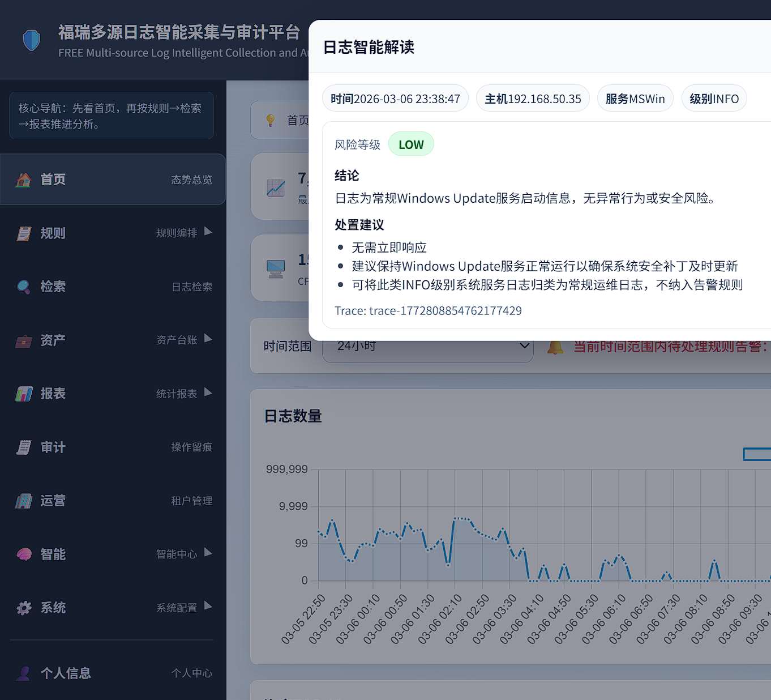Click the building icon beside 运营
771x700 pixels.
point(24,501)
